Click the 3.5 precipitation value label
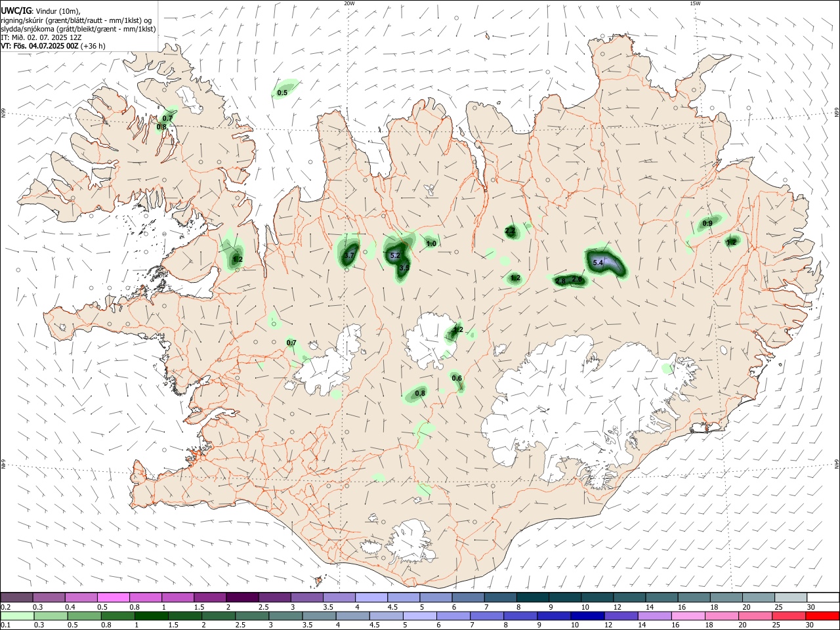The height and width of the screenshot is (630, 840). (x=404, y=267)
